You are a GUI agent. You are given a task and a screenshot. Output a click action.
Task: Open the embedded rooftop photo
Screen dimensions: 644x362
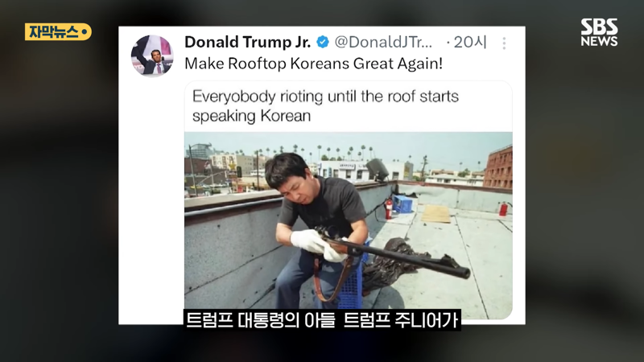[349, 225]
